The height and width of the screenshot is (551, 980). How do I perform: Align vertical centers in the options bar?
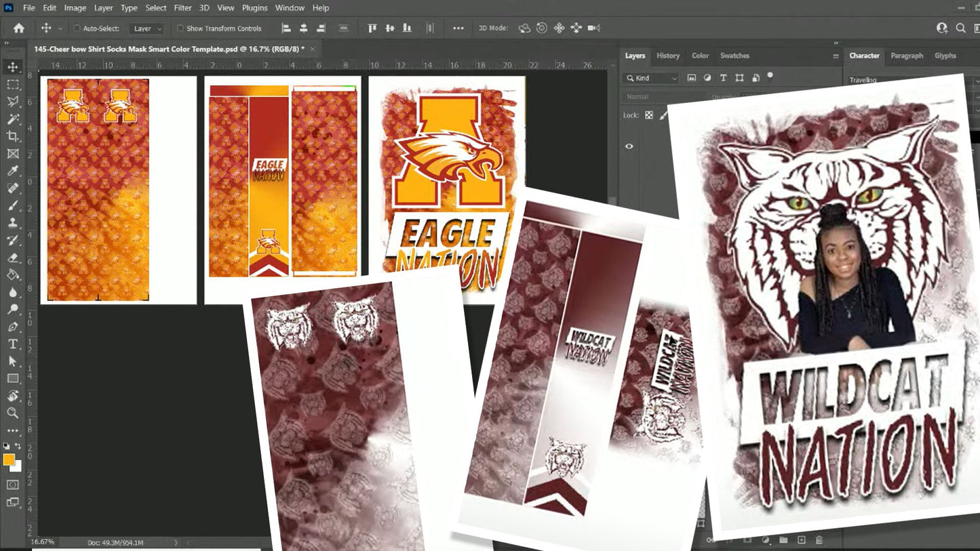(x=390, y=28)
